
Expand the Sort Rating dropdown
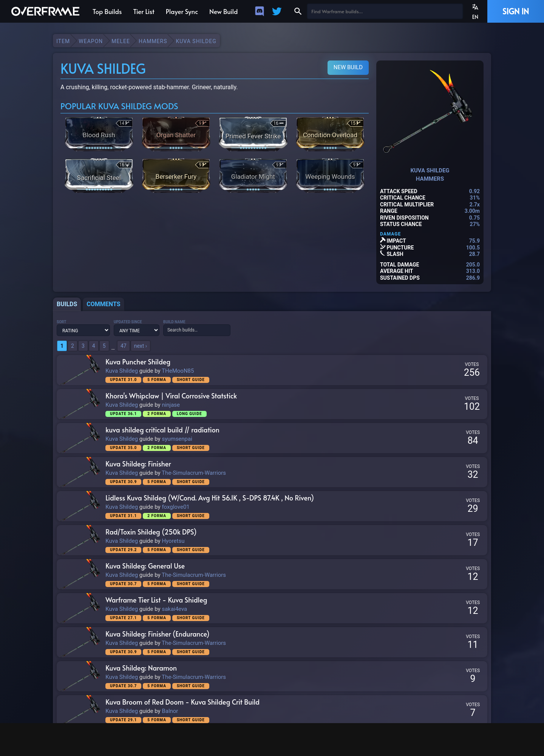83,330
